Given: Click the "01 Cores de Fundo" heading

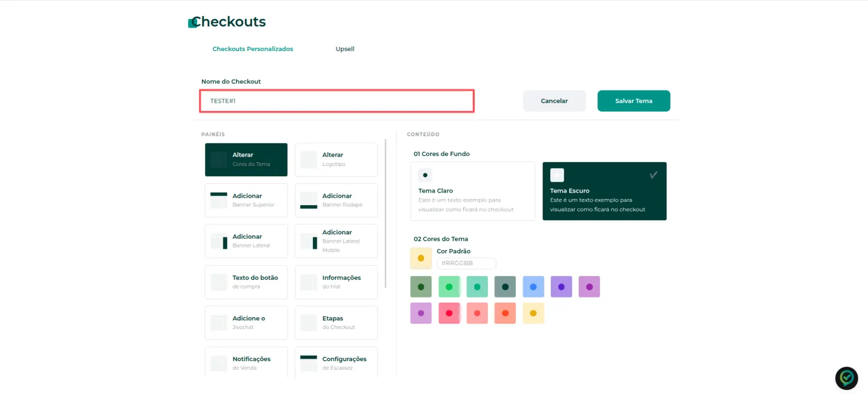Looking at the screenshot, I should click(442, 154).
